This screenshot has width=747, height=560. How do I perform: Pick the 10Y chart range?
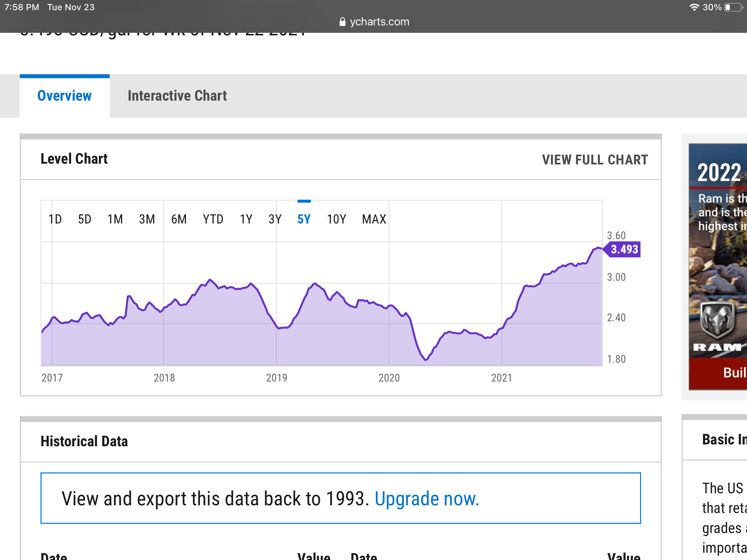coord(336,219)
